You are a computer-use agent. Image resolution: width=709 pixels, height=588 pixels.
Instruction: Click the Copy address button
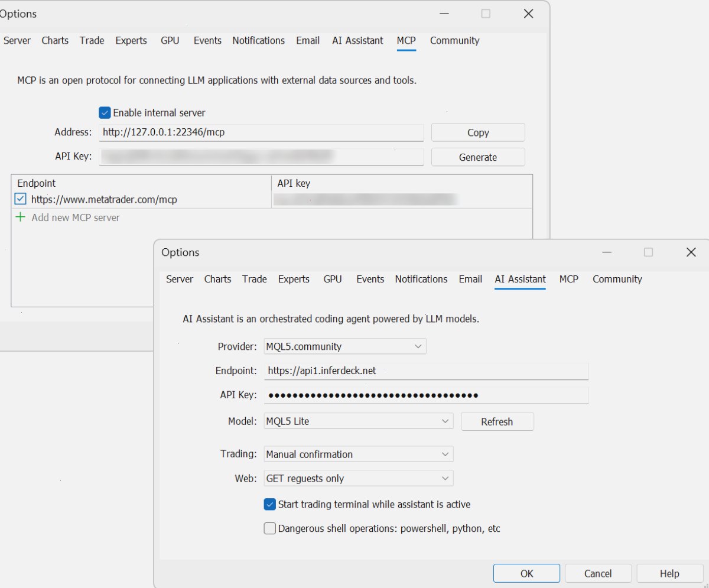478,132
